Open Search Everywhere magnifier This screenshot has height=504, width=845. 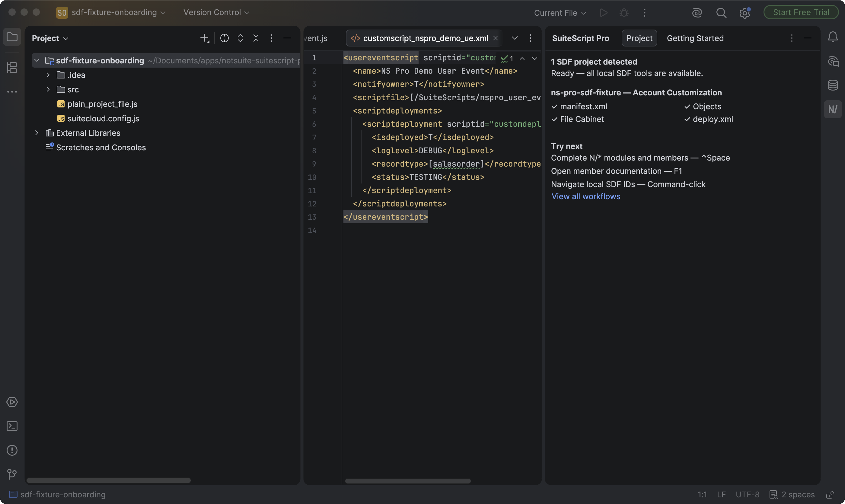pos(721,13)
